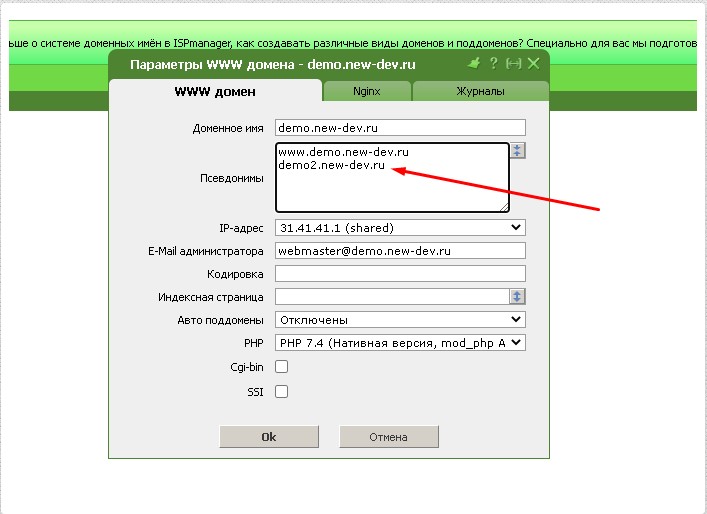Expand the Авто поддомены dropdown
This screenshot has width=707, height=514.
click(400, 320)
